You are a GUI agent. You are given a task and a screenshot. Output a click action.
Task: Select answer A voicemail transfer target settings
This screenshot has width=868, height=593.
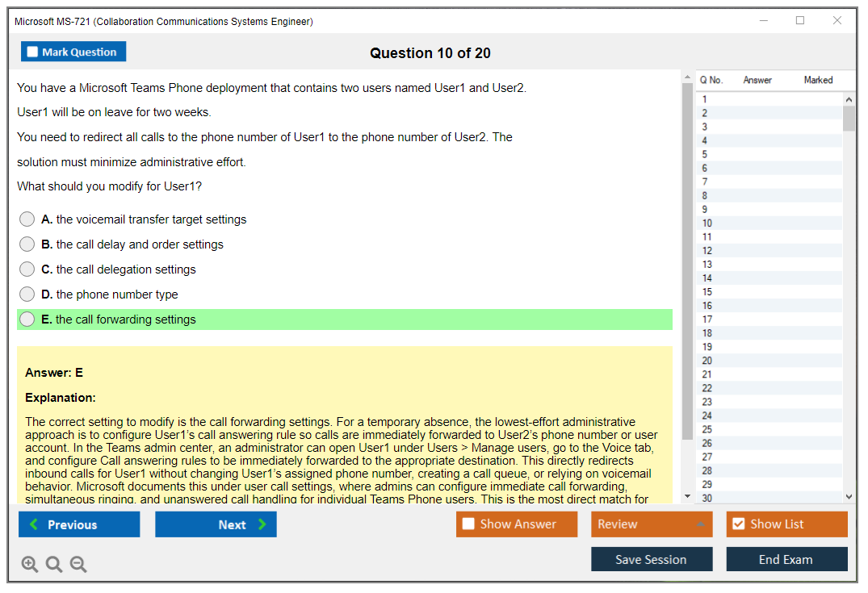tap(27, 219)
